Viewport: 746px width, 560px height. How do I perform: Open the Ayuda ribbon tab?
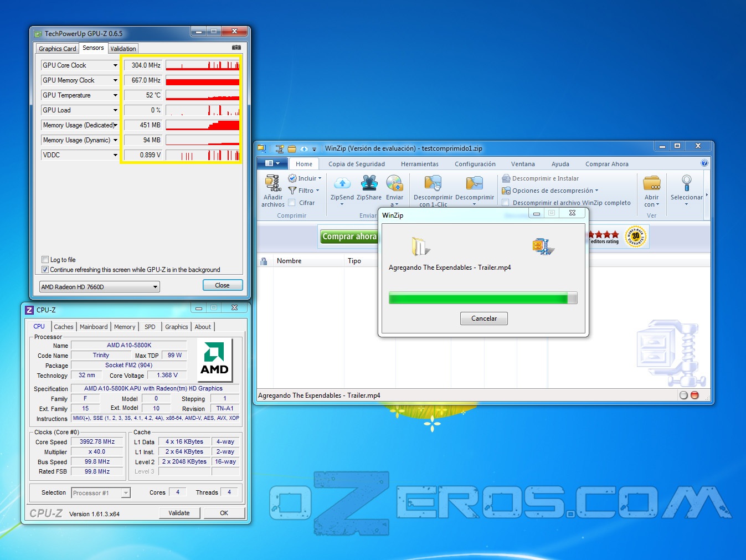[x=560, y=164]
